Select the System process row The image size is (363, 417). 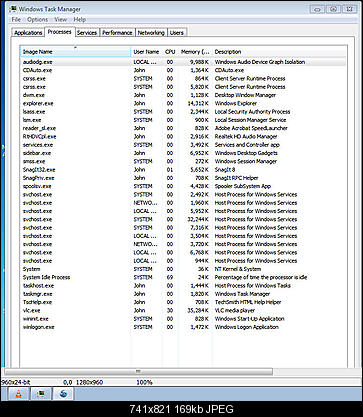click(183, 269)
